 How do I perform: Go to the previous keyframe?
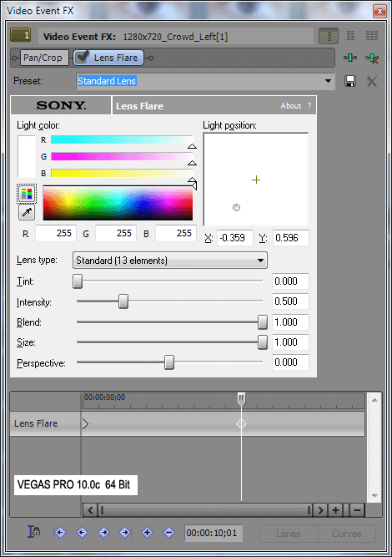click(x=82, y=532)
